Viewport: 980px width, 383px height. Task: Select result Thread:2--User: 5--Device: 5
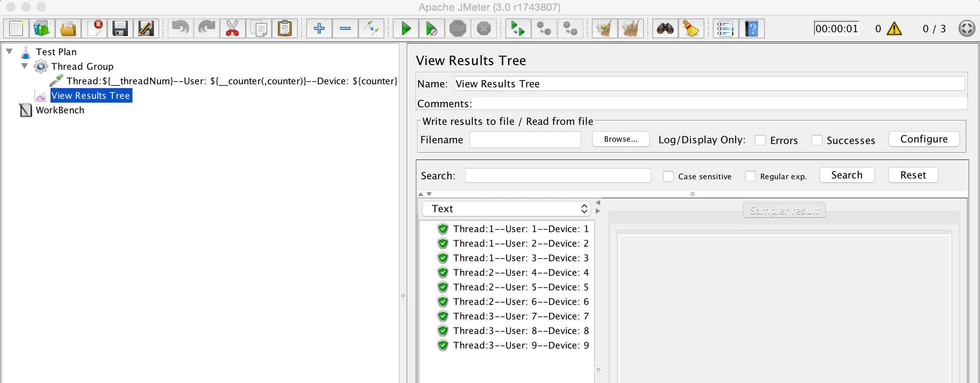tap(521, 287)
